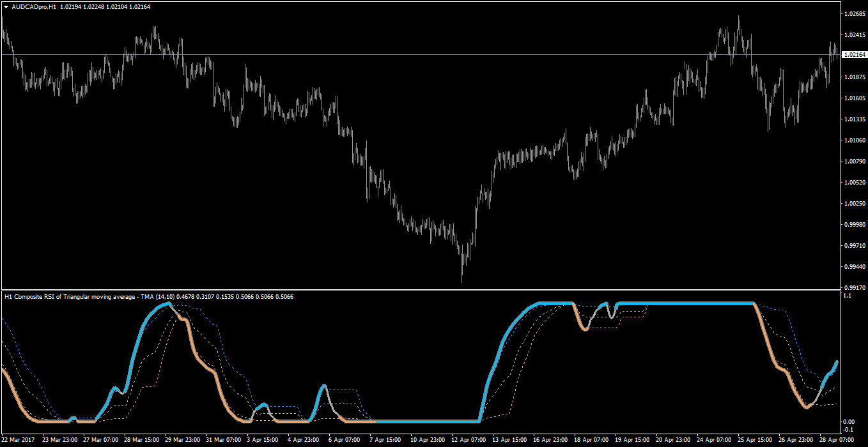Click the AUDCADpro,H1 chart title
This screenshot has height=447, width=868.
point(33,6)
